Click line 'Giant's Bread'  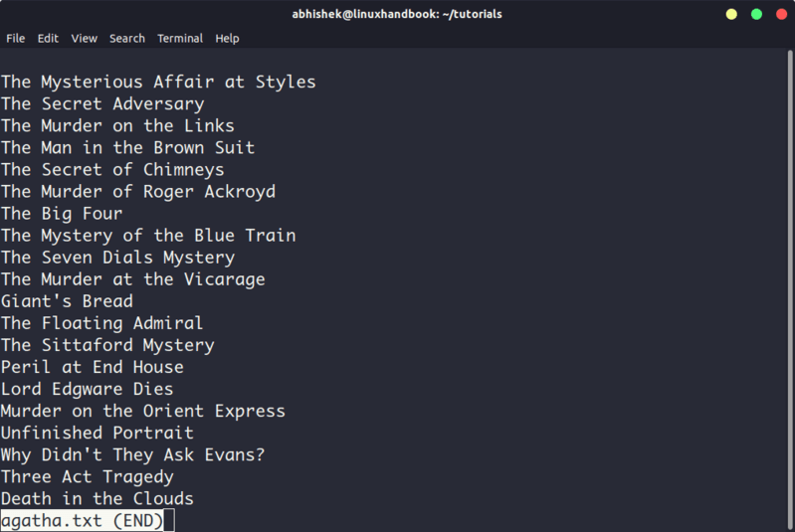click(67, 301)
